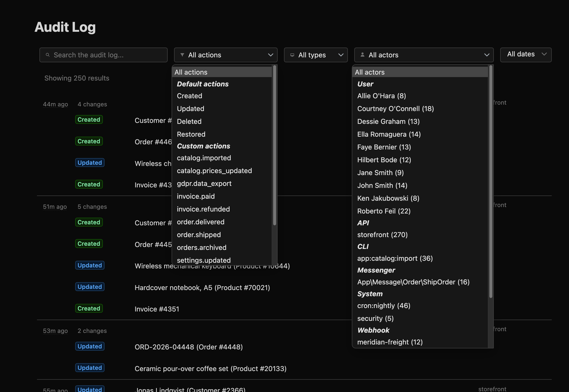Filter by actor John Smith (14)

(x=420, y=185)
